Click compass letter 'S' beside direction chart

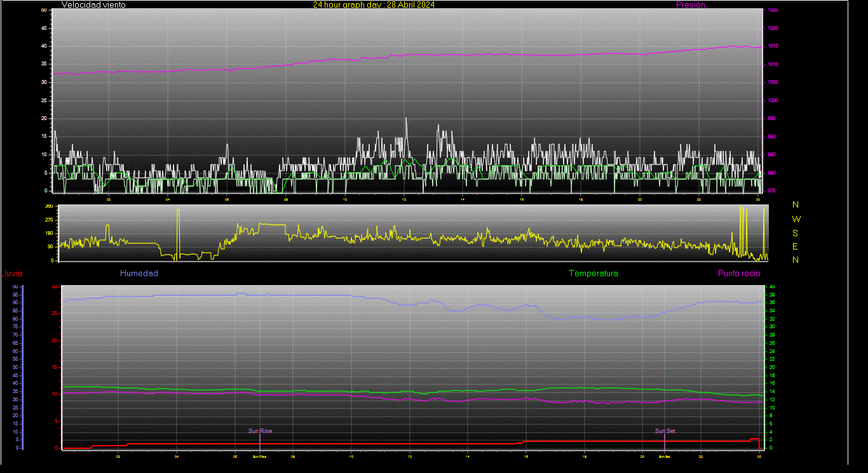[796, 232]
